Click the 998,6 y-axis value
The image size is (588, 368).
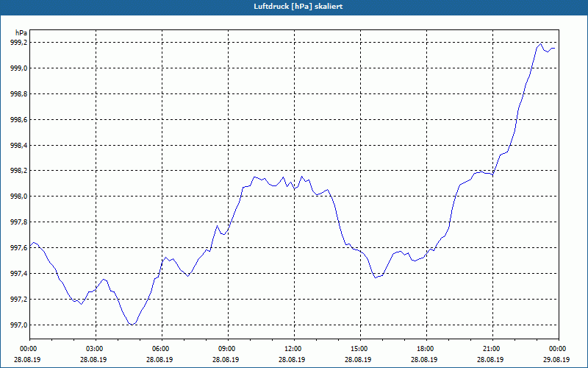(x=18, y=120)
